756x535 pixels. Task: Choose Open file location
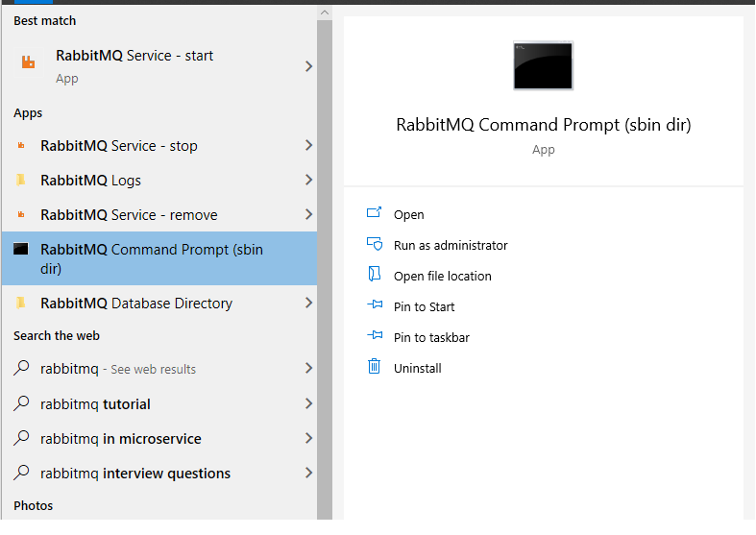point(443,277)
